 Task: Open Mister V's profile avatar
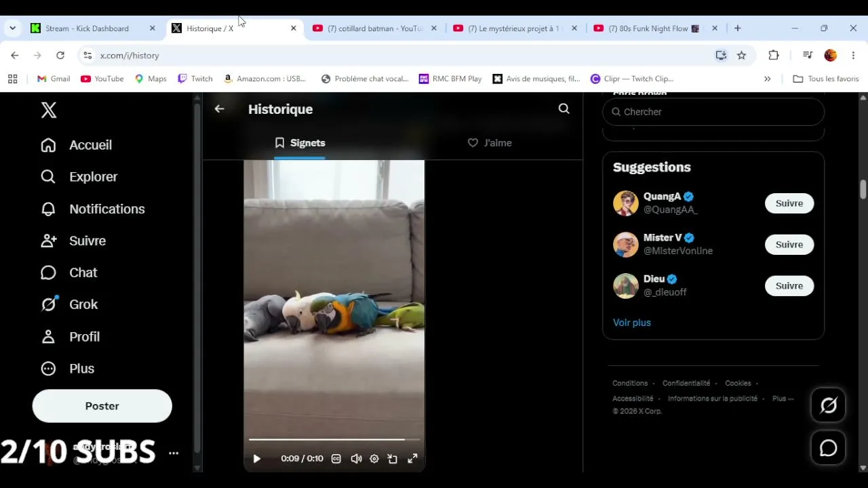[x=626, y=245]
